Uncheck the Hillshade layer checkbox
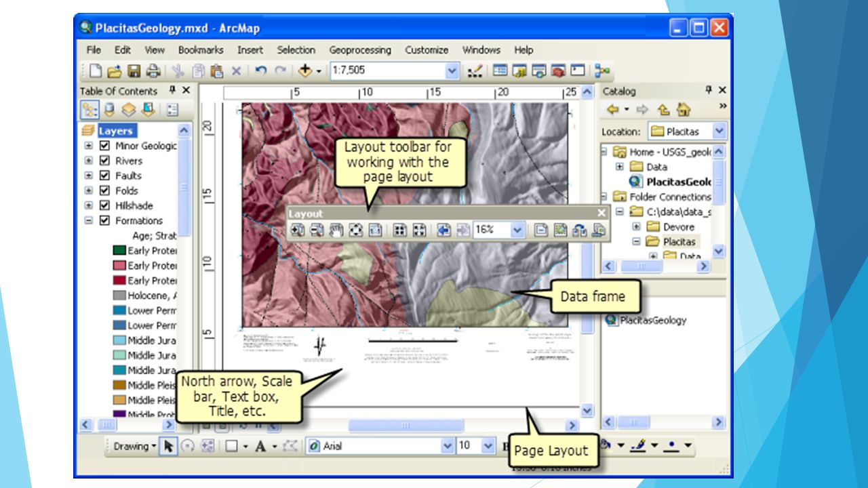The width and height of the screenshot is (868, 488). tap(104, 205)
